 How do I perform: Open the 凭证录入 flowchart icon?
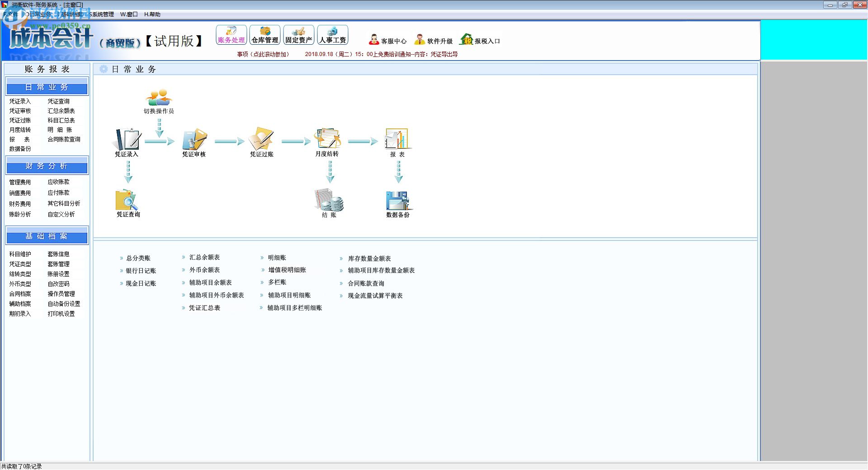127,142
